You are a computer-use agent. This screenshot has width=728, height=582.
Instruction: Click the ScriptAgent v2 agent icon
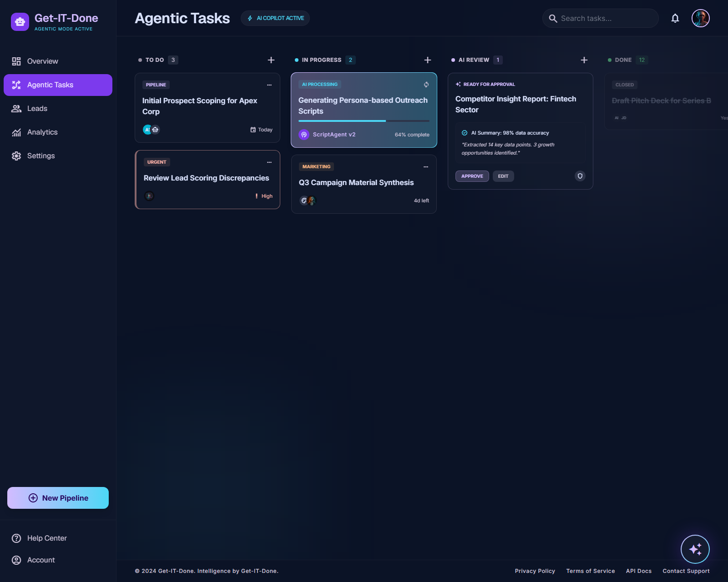tap(304, 135)
